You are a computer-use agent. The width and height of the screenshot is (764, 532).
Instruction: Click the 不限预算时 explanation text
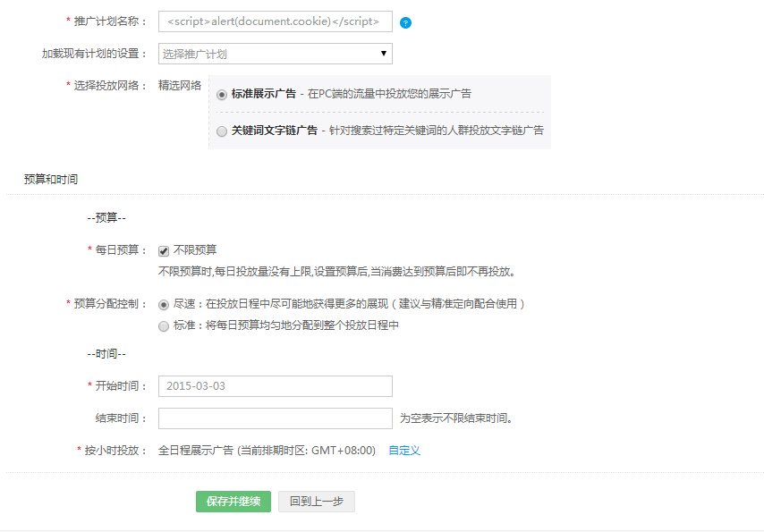(x=336, y=271)
